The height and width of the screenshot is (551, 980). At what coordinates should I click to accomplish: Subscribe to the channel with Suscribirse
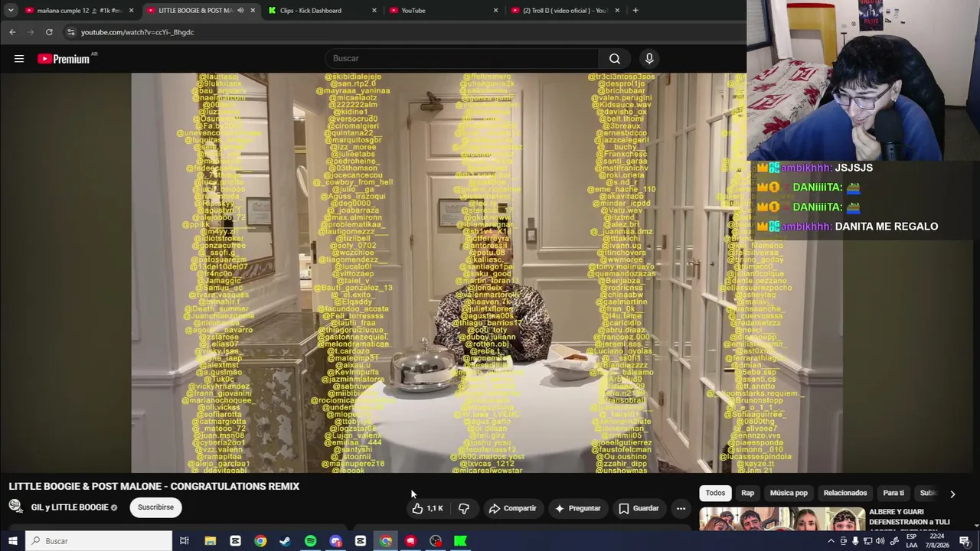pyautogui.click(x=155, y=507)
